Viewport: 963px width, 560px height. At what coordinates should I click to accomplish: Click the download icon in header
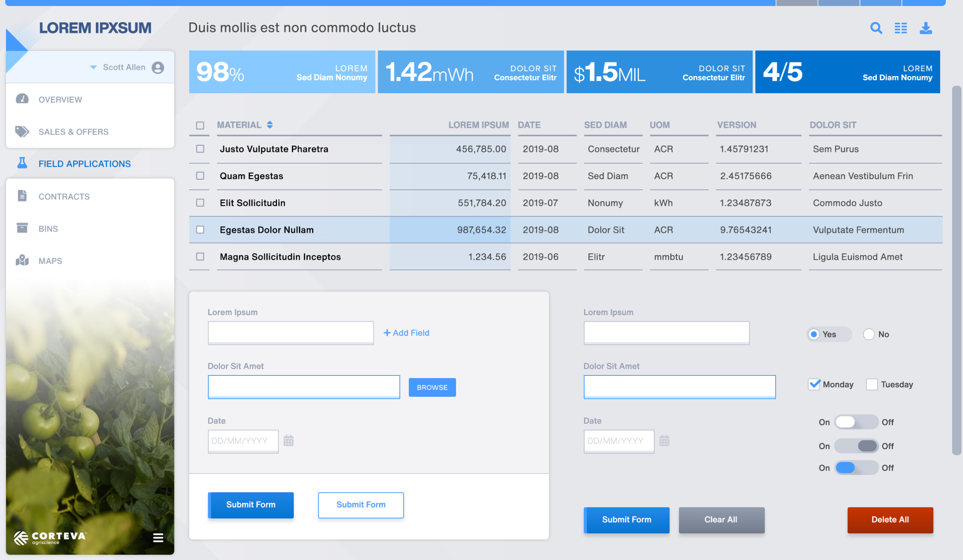925,28
